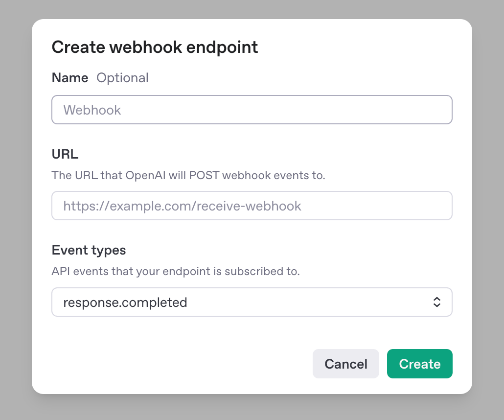Viewport: 504px width, 420px height.
Task: Click the up-down chevron icon in Event types
Action: [x=436, y=302]
